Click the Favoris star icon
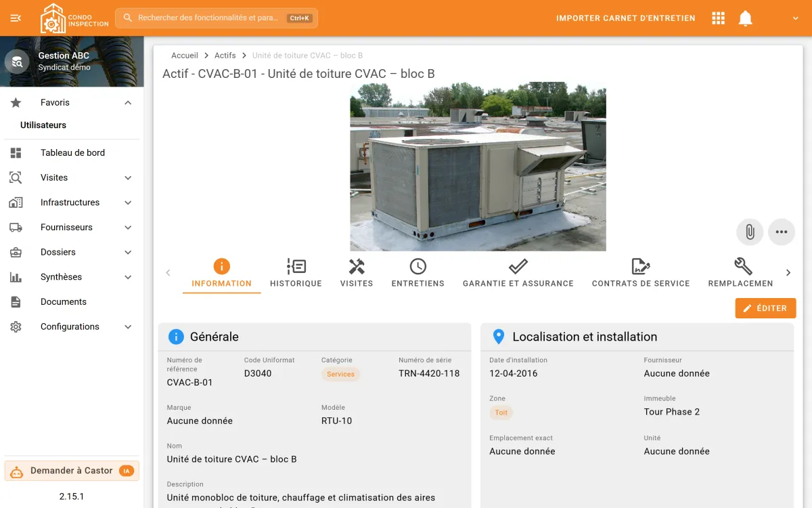This screenshot has height=508, width=812. pos(16,103)
